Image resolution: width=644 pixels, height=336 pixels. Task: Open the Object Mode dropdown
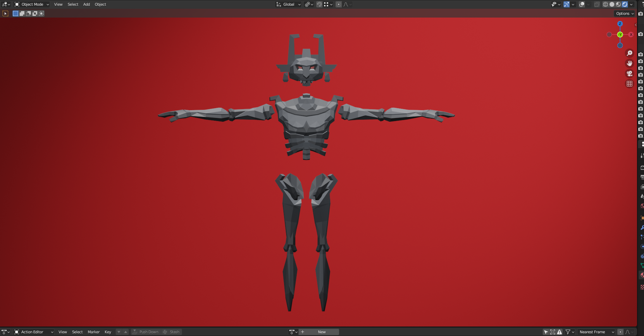[x=32, y=4]
